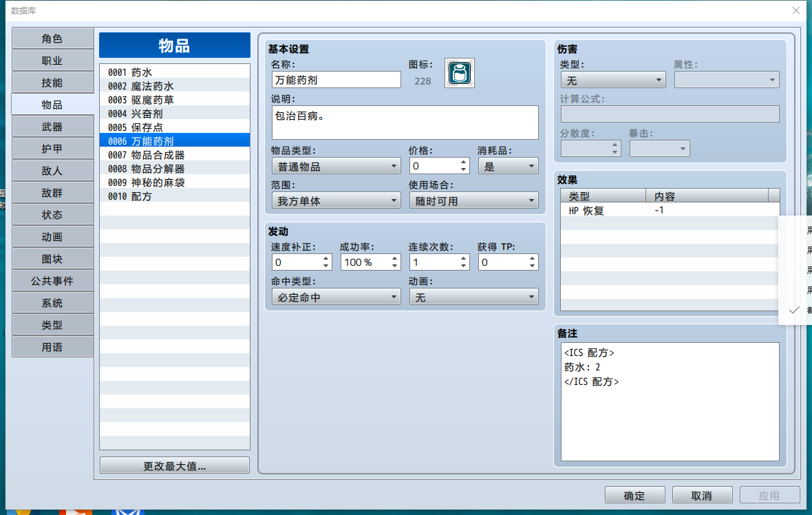The image size is (812, 515).
Task: Select item 0002 魔法药水
Action: [x=175, y=86]
